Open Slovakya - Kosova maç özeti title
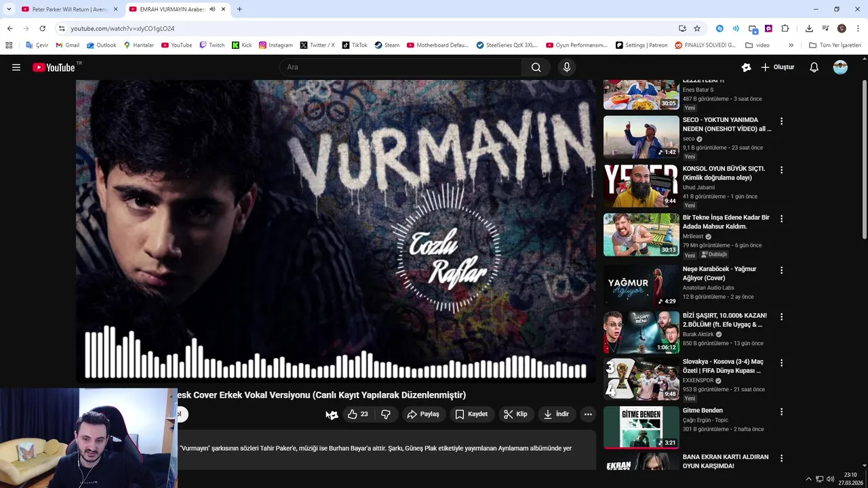Image resolution: width=868 pixels, height=488 pixels. (723, 366)
